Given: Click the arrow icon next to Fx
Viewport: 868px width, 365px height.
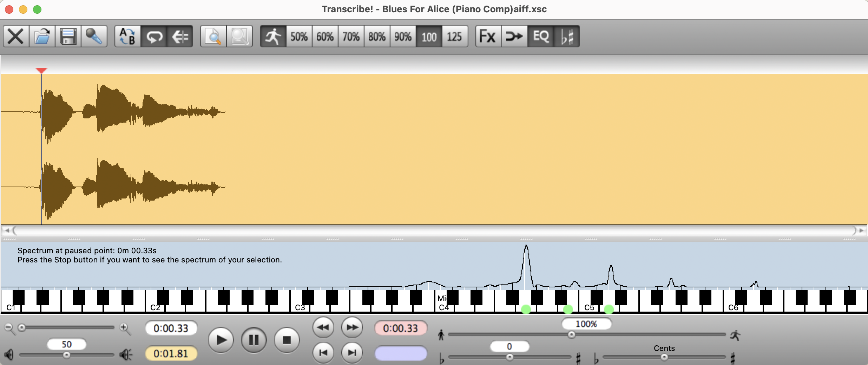Looking at the screenshot, I should pyautogui.click(x=515, y=36).
